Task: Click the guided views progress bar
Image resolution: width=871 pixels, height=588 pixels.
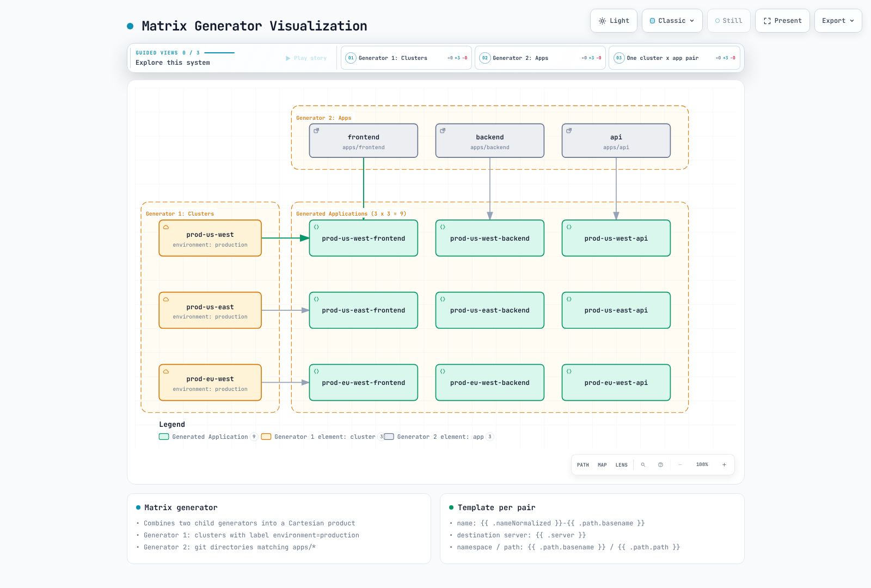Action: (x=219, y=53)
